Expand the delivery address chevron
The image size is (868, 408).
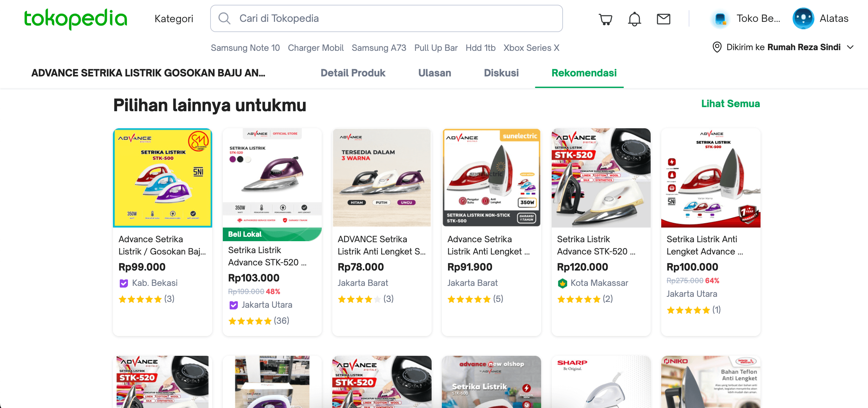point(851,47)
